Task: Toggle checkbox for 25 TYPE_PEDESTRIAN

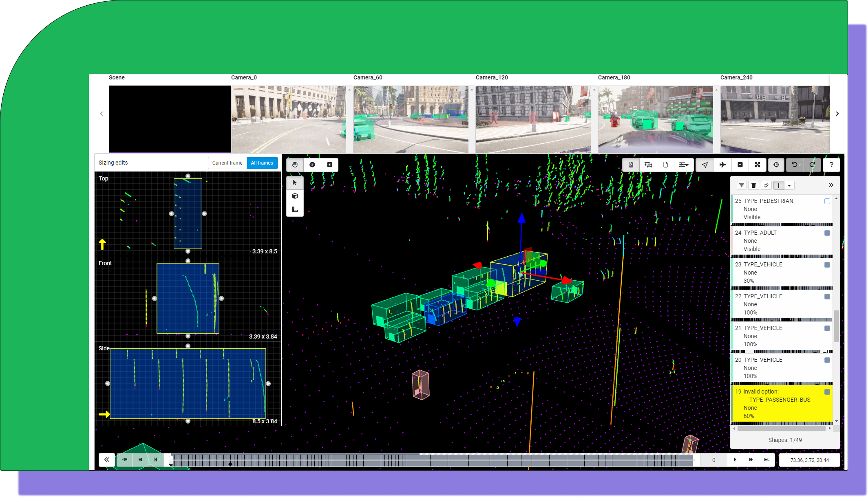Action: [827, 201]
